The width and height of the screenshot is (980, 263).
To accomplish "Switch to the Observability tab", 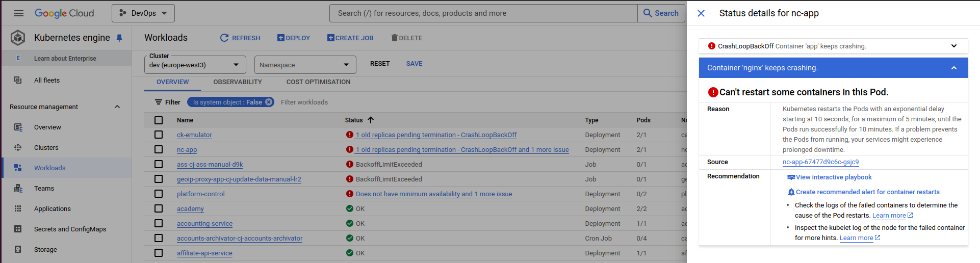I will (x=238, y=82).
